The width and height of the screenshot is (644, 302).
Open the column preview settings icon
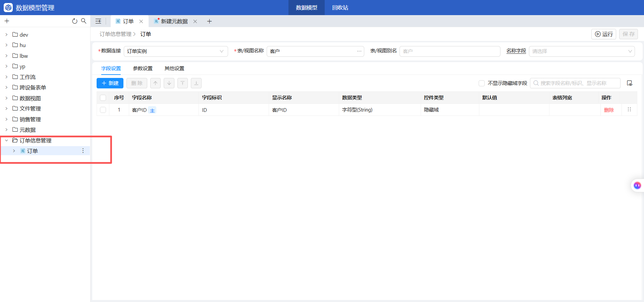(630, 83)
